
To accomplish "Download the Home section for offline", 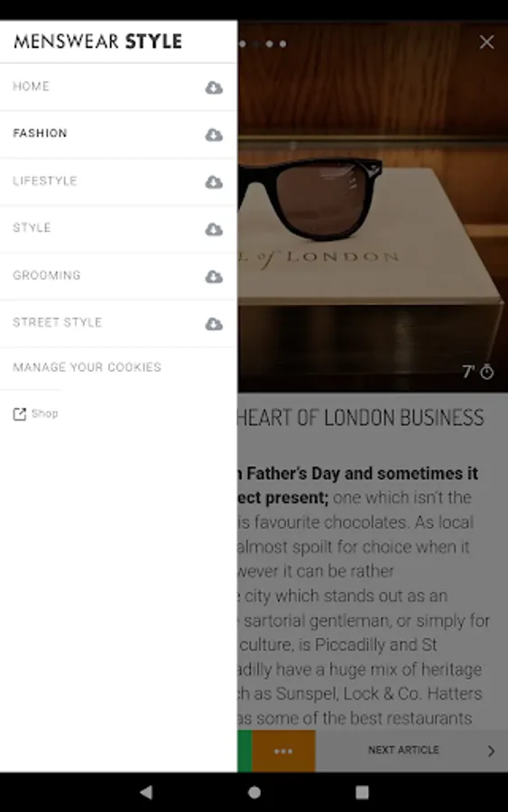I will pyautogui.click(x=214, y=88).
